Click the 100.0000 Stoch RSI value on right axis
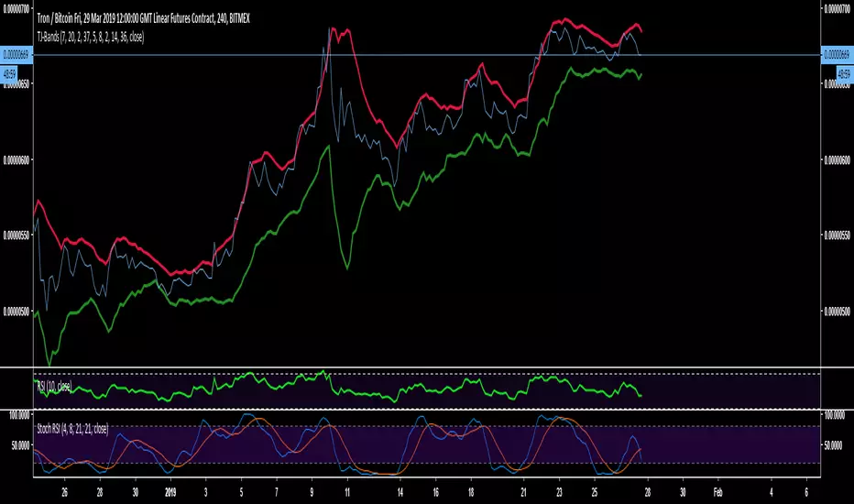Viewport: 854px width, 504px height. point(835,415)
